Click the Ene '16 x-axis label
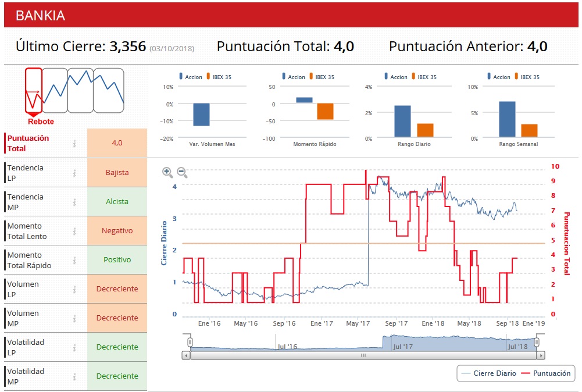582x392 pixels. [x=209, y=323]
